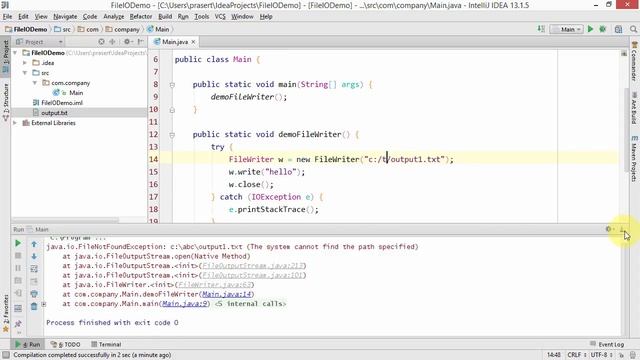Open Main.java:14 stack trace link

pos(227,294)
